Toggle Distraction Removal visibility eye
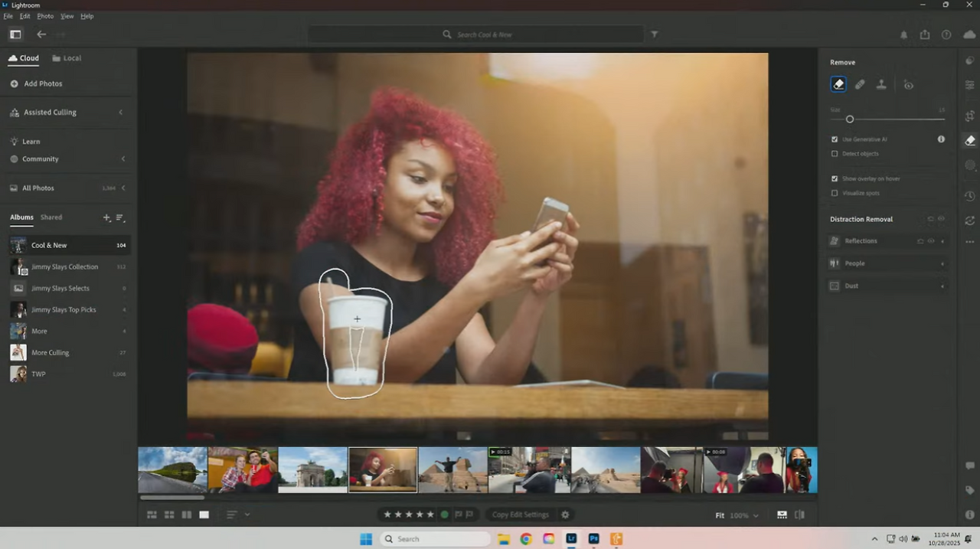980x549 pixels. click(x=941, y=219)
